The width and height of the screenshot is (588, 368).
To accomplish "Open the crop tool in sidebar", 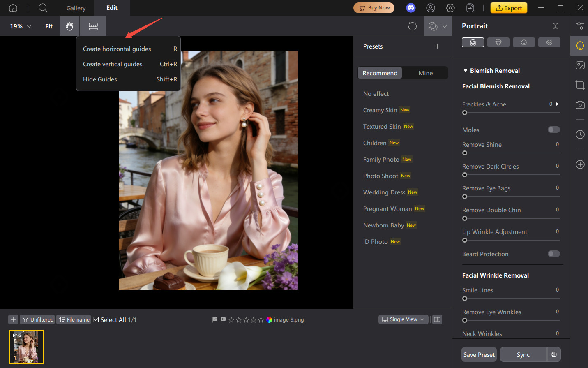I will (580, 85).
